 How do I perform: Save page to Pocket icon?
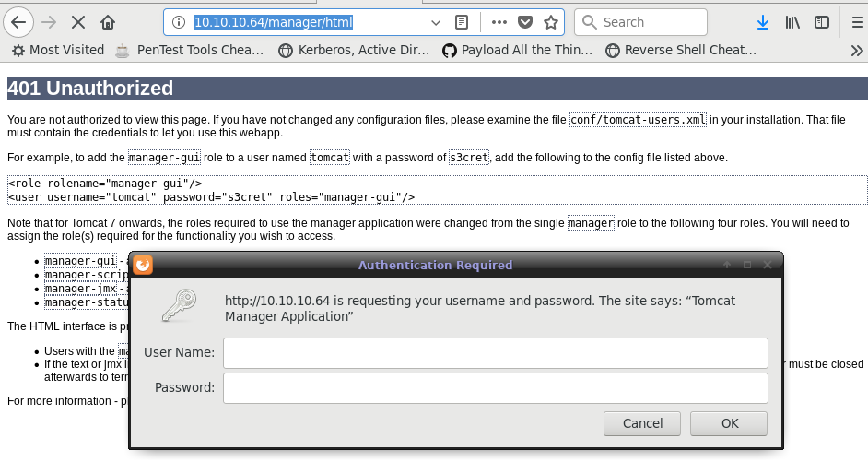[524, 22]
